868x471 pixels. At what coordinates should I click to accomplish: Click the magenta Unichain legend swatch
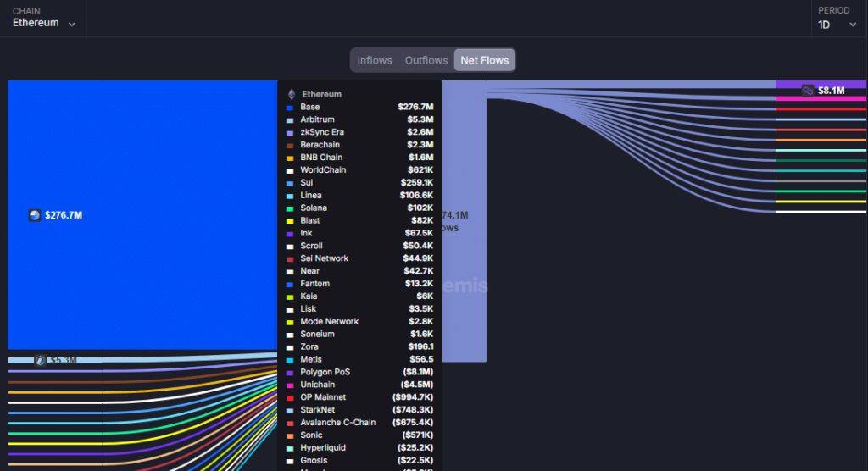pos(290,385)
